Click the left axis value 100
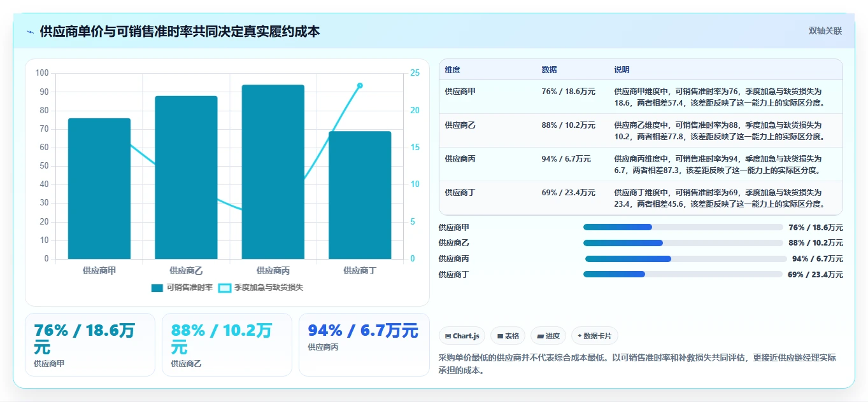868x402 pixels. 42,73
